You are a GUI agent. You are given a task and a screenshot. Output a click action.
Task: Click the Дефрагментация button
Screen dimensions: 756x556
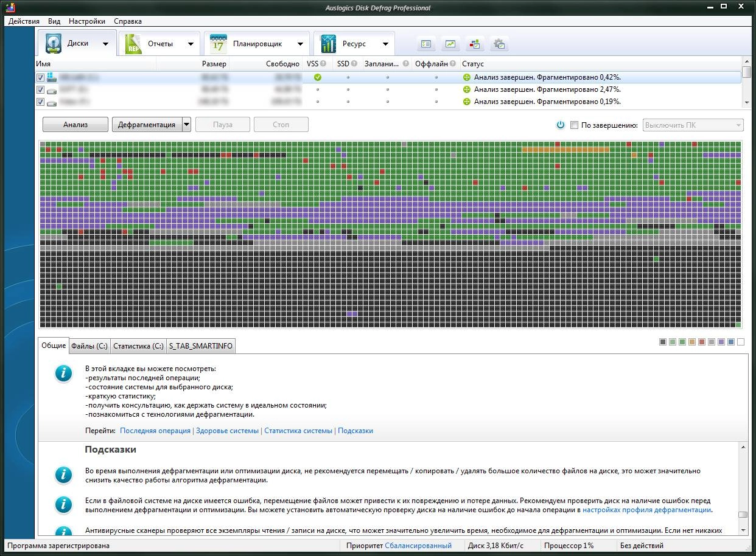click(x=147, y=124)
